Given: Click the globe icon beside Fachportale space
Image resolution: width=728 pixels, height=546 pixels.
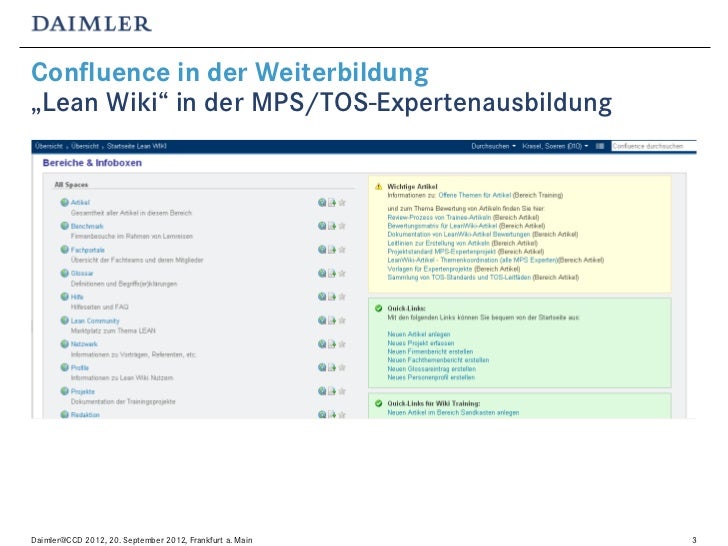Looking at the screenshot, I should point(65,249).
